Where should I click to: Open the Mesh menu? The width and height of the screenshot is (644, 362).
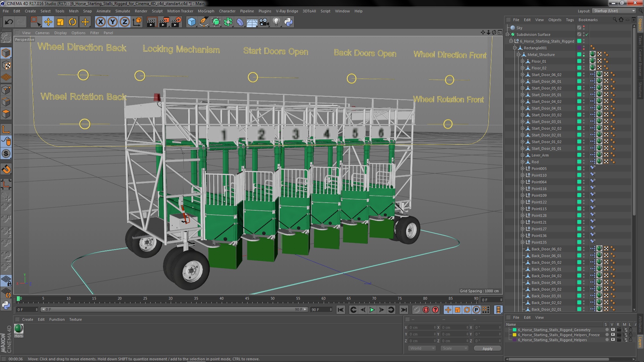(x=73, y=11)
